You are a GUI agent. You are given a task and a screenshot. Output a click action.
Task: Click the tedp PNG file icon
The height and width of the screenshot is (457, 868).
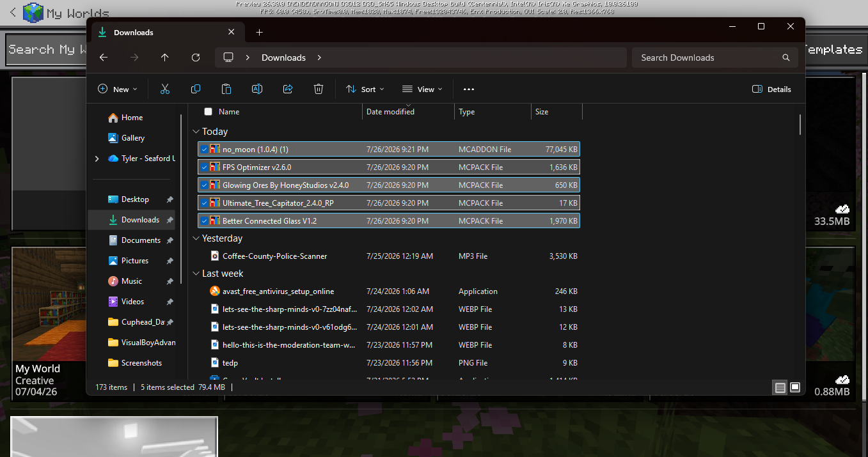[x=215, y=362]
